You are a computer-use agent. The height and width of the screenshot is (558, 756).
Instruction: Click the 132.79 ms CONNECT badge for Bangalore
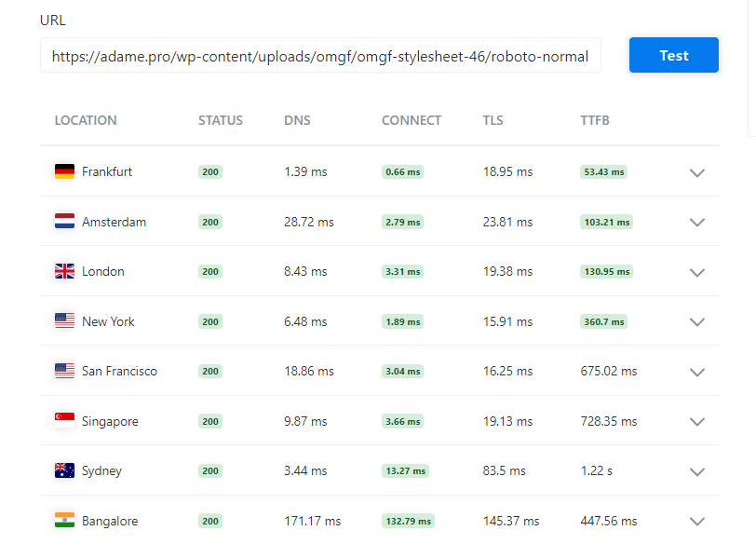click(407, 521)
